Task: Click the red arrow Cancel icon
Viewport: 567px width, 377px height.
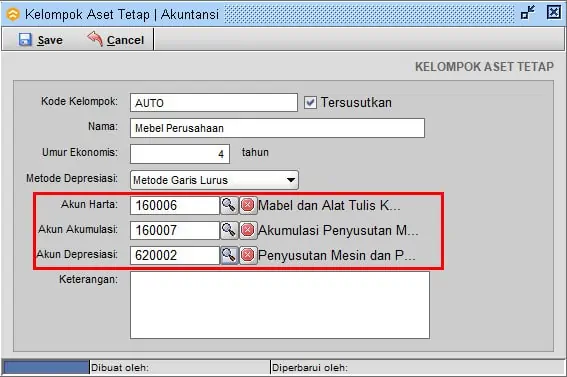Action: [x=95, y=39]
